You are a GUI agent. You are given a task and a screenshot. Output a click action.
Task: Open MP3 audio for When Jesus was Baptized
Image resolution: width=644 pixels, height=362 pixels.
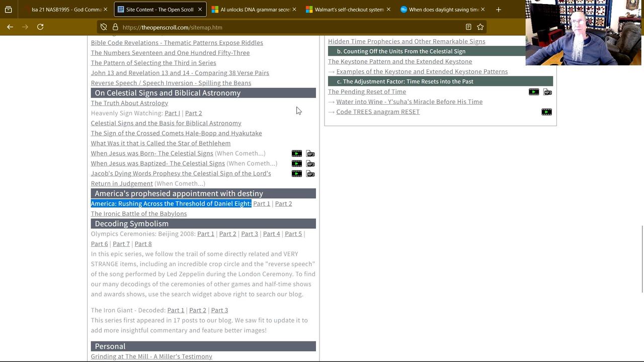[x=310, y=163]
